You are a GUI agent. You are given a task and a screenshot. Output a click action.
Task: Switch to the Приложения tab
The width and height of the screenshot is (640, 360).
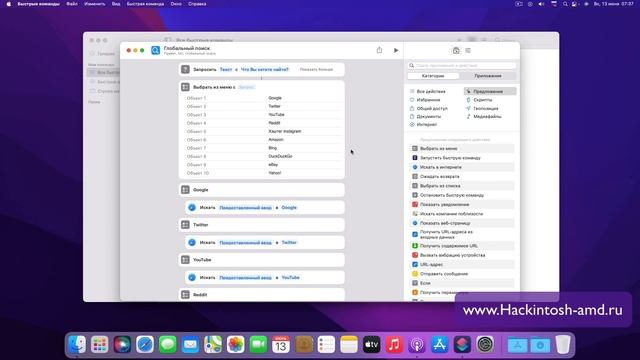488,76
